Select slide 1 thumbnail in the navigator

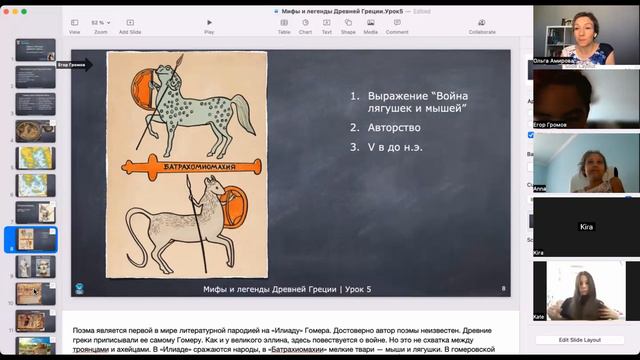click(36, 50)
